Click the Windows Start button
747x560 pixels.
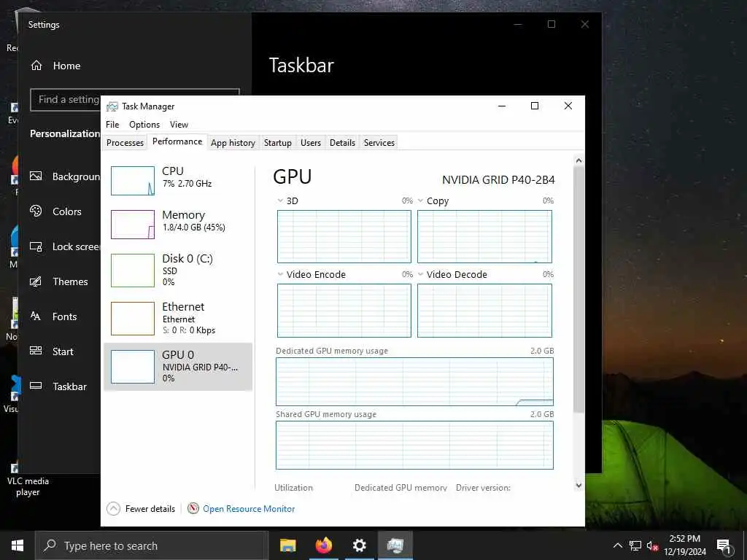tap(18, 545)
